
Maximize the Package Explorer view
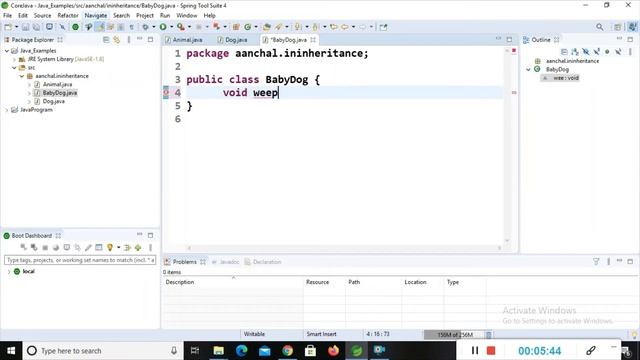pos(151,40)
